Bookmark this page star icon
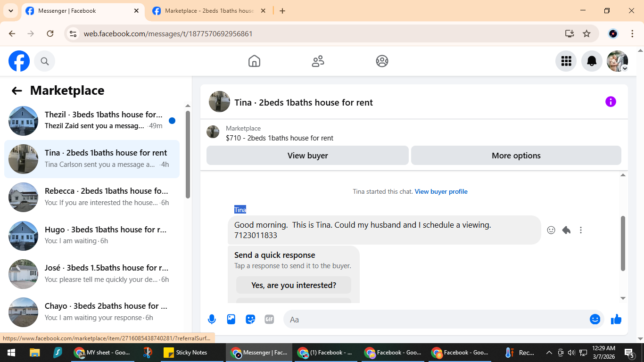The width and height of the screenshot is (644, 362). tap(586, 33)
